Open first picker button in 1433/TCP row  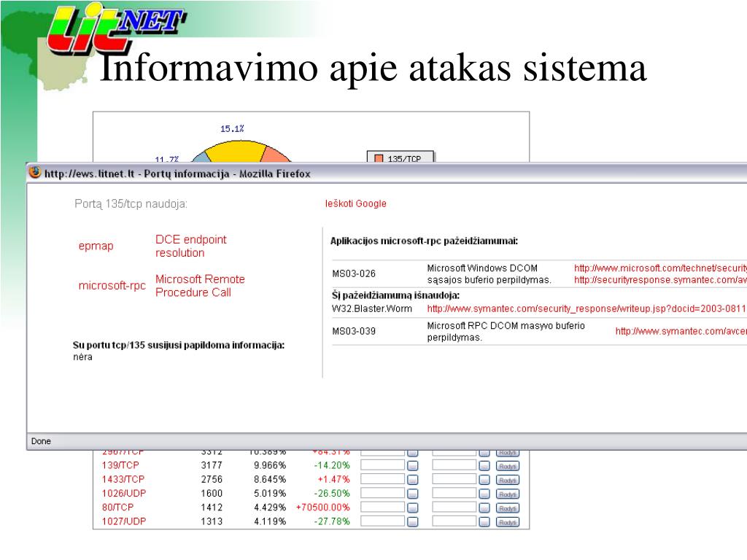pos(413,480)
